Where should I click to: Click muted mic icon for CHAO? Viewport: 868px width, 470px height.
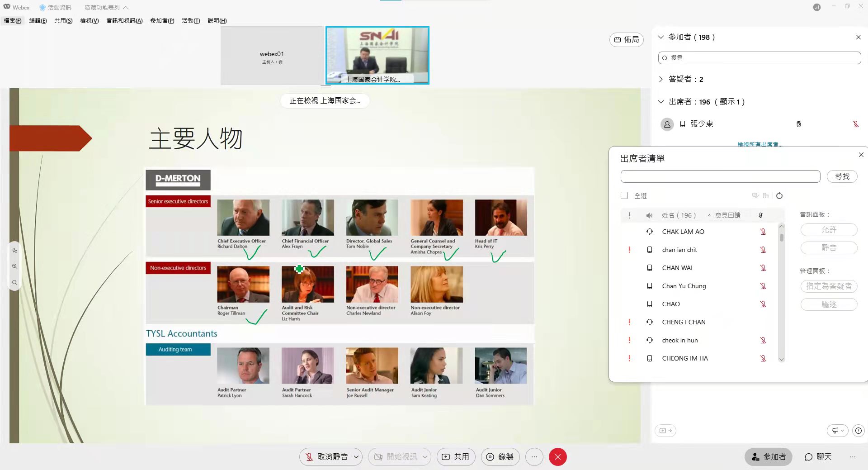763,304
